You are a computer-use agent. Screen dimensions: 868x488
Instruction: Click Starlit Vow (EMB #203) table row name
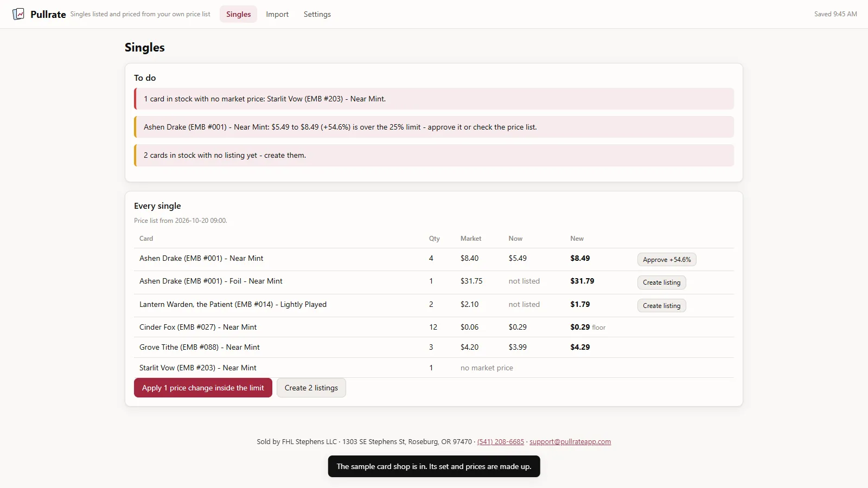(198, 368)
